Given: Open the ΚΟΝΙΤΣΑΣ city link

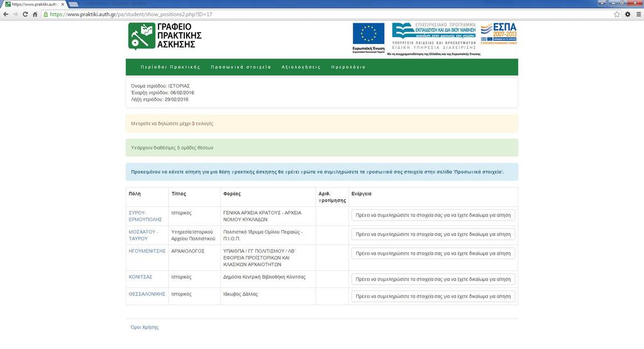Looking at the screenshot, I should click(140, 277).
